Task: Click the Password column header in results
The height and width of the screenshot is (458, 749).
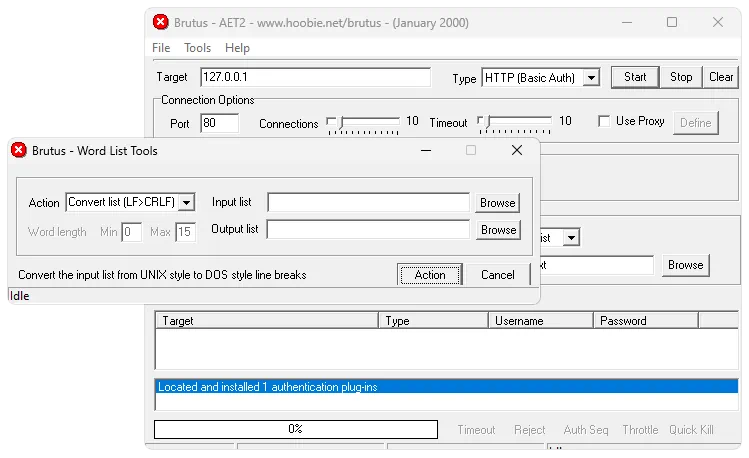Action: pos(646,320)
